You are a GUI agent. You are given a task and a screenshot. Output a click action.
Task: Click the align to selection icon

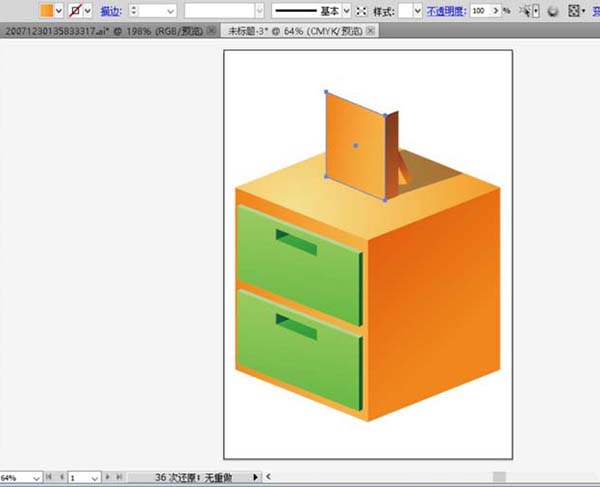(x=573, y=11)
